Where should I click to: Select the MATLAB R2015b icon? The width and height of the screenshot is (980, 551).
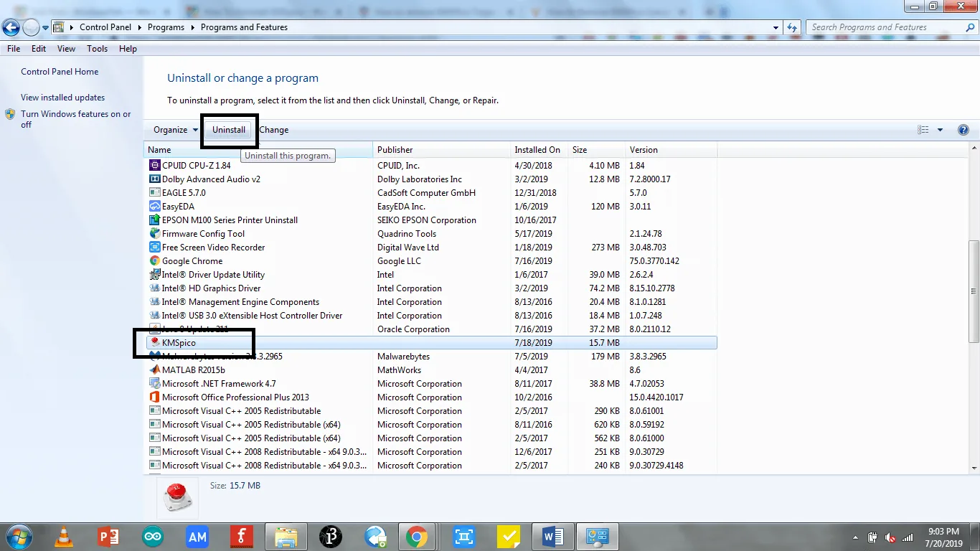154,370
